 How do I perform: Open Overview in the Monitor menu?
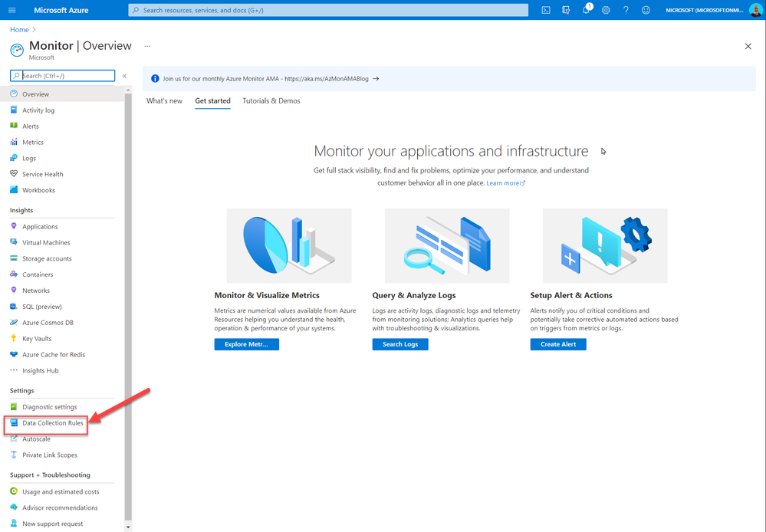(x=63, y=94)
